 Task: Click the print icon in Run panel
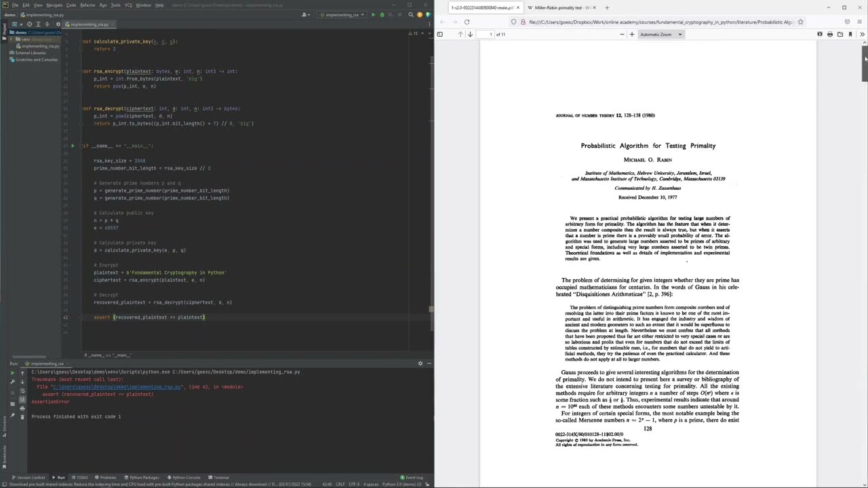tap(22, 408)
